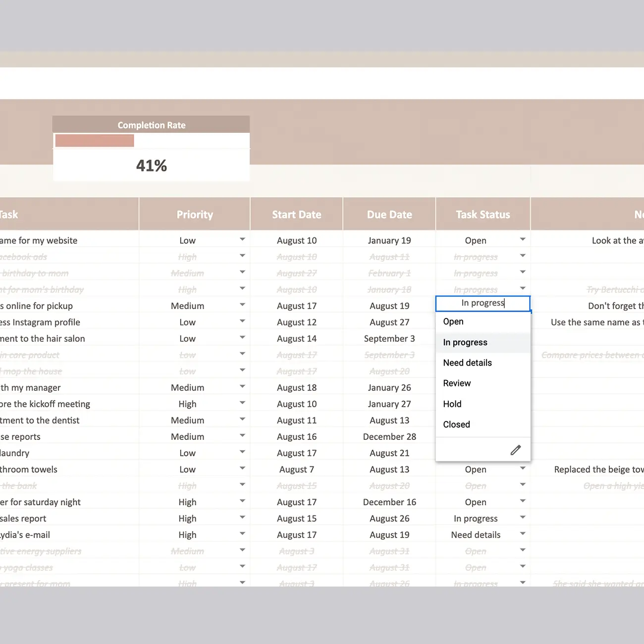Screen dimensions: 644x644
Task: Click the Start Date column header
Action: [297, 215]
